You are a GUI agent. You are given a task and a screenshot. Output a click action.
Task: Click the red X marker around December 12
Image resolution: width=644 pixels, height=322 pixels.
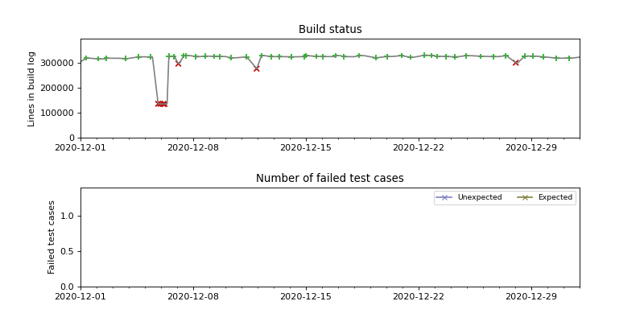[257, 68]
